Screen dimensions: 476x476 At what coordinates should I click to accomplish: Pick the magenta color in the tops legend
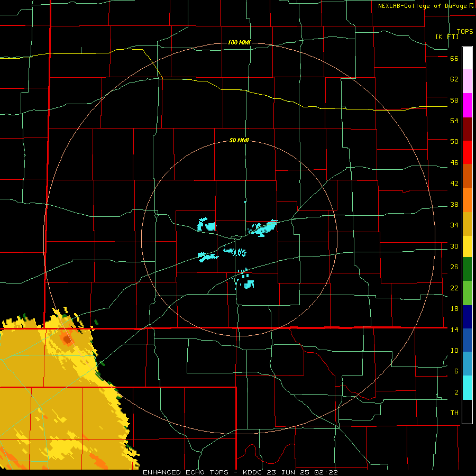pyautogui.click(x=467, y=105)
